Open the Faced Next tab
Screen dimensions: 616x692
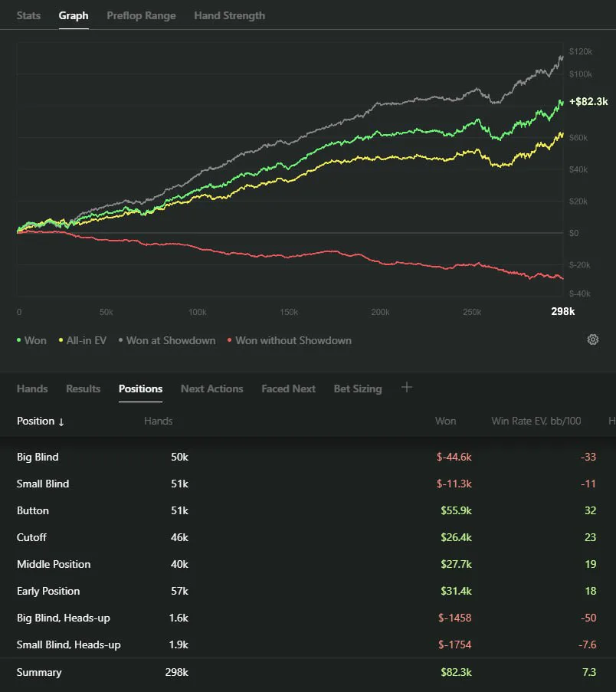tap(288, 389)
